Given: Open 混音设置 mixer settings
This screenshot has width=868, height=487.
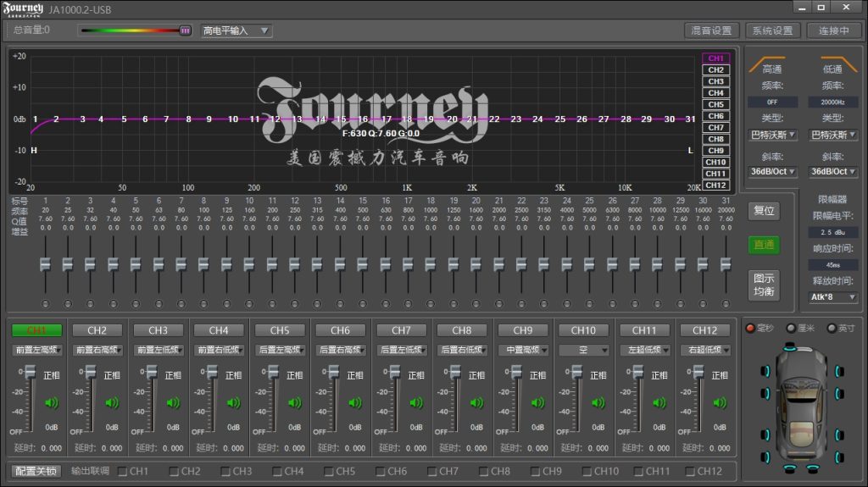Looking at the screenshot, I should (x=712, y=30).
